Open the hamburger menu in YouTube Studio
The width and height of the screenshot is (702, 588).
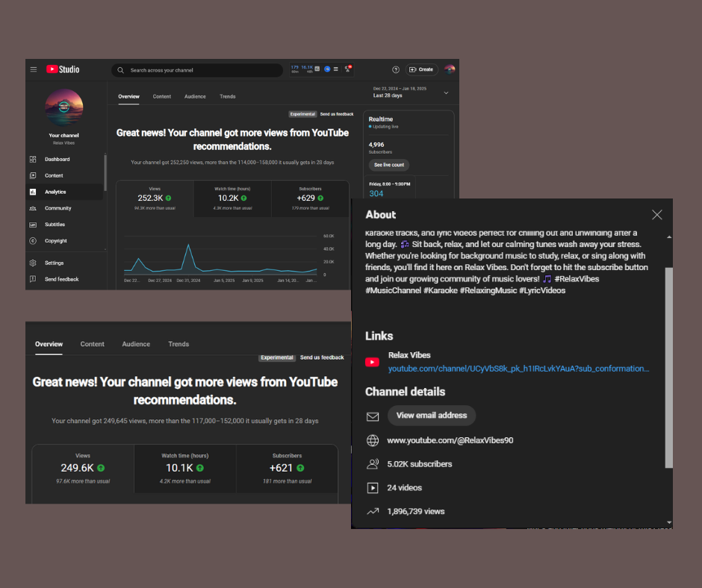click(34, 69)
